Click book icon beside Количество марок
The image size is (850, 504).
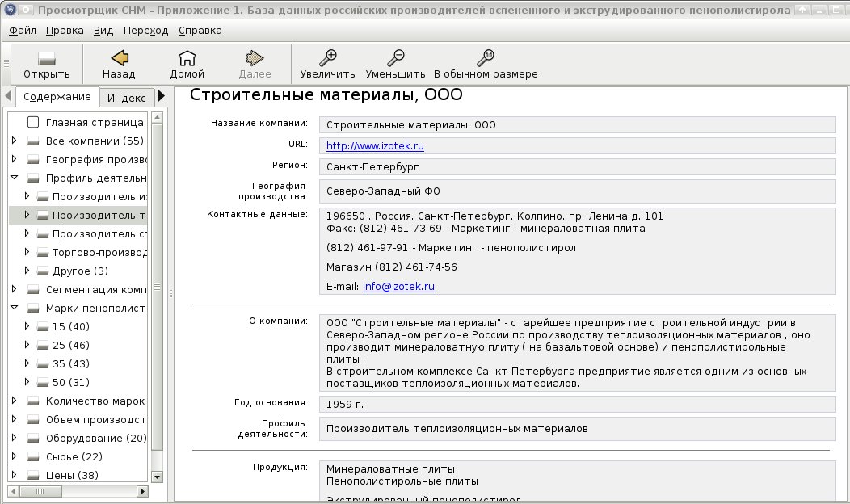(33, 401)
